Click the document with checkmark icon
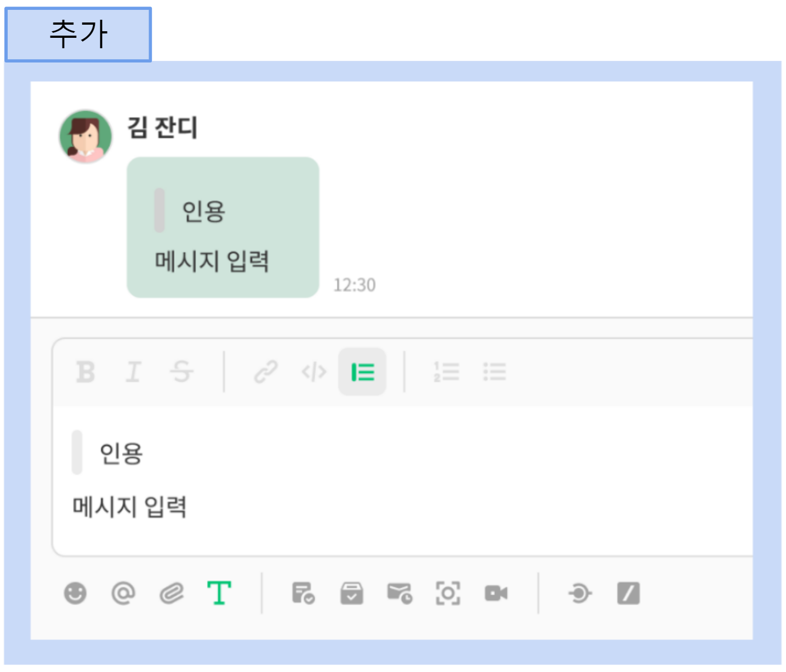The image size is (786, 672). point(303,593)
